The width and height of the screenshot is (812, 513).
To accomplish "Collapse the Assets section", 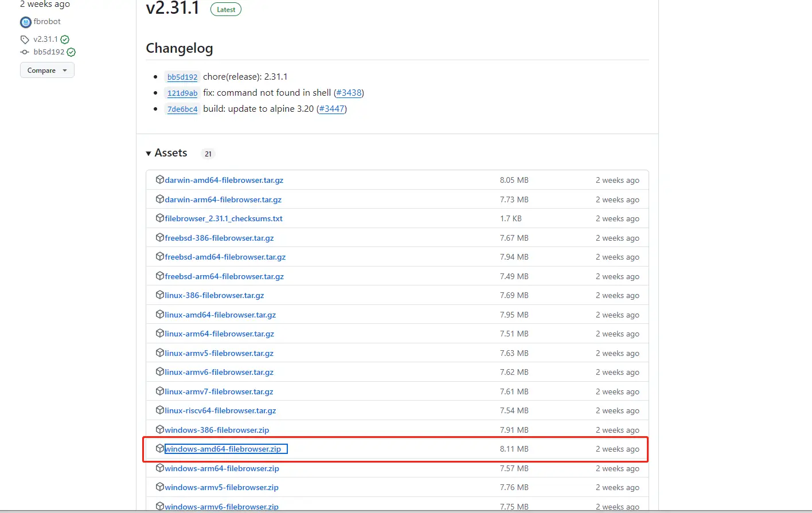I will click(149, 153).
